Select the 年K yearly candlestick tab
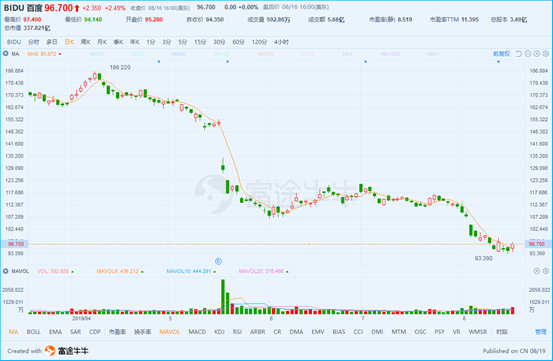 [x=135, y=42]
